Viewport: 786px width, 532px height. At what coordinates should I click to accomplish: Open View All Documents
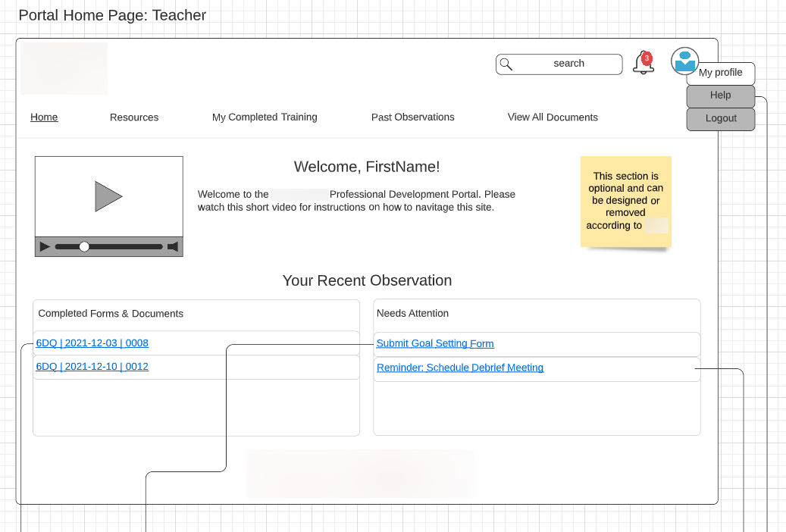553,117
